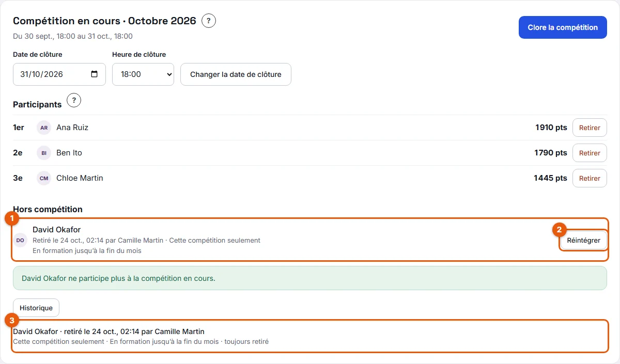Click Clore la compétition button

563,27
